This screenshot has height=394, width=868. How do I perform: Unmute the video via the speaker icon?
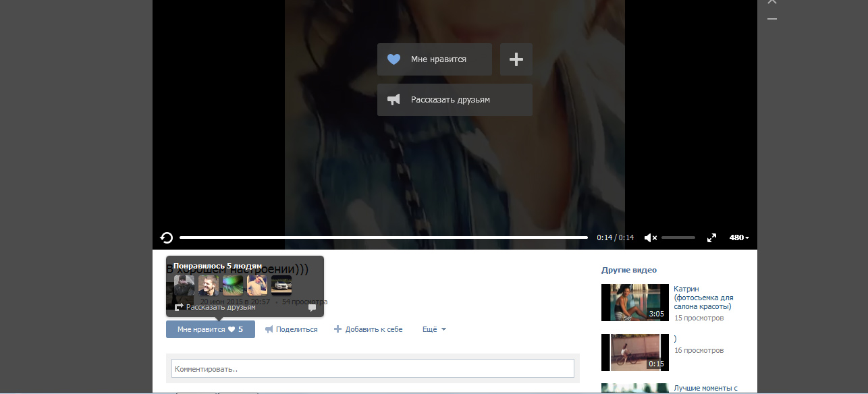pos(651,237)
